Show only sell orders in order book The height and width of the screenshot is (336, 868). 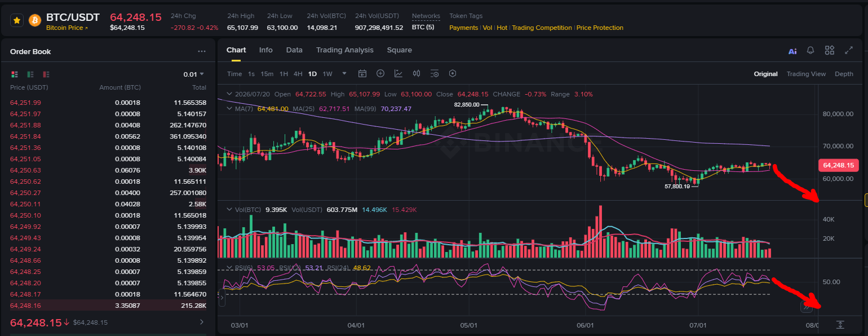[46, 74]
